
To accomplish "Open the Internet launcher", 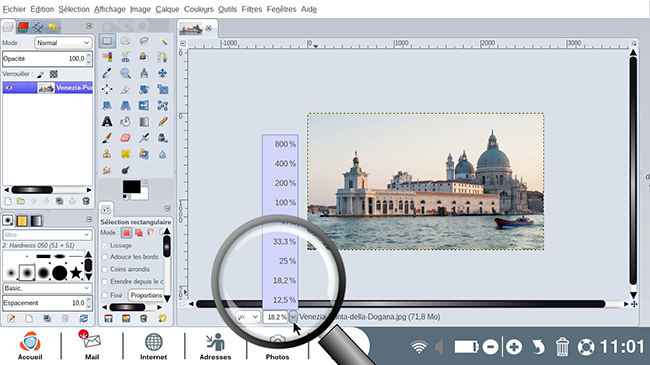I will click(x=153, y=346).
